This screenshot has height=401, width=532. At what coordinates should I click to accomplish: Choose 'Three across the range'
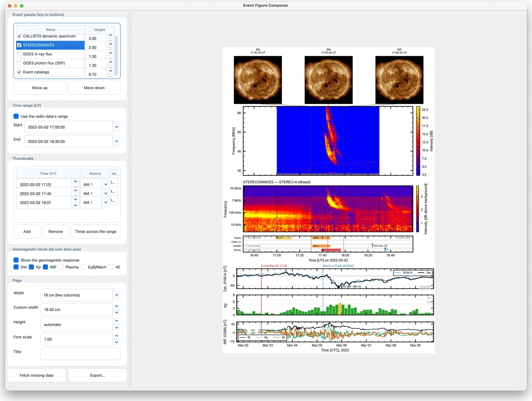96,232
